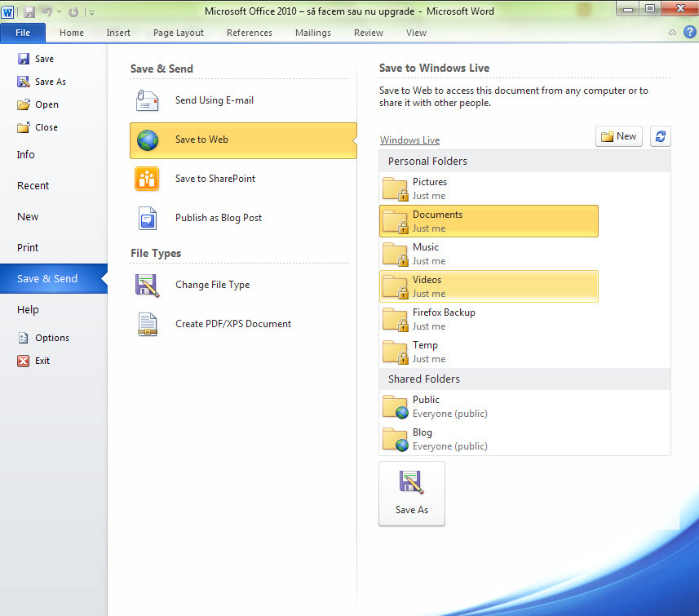Click the Save floppy icon in Backstage menu
Viewport: 699px width, 616px height.
coord(23,59)
